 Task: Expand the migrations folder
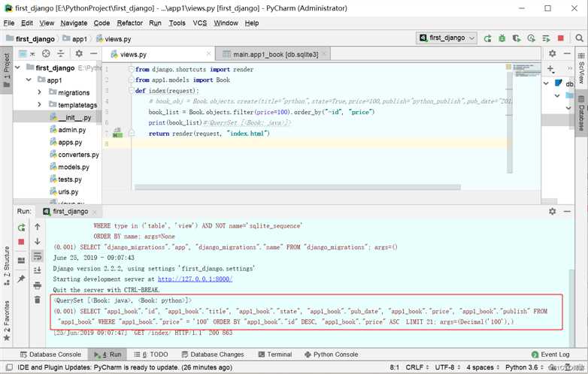[39, 92]
